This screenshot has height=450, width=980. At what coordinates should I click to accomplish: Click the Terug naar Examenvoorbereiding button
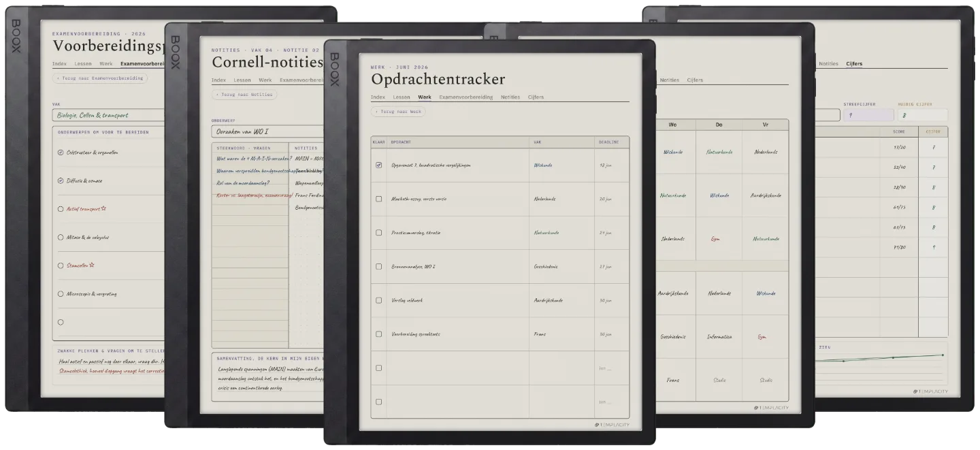coord(100,78)
